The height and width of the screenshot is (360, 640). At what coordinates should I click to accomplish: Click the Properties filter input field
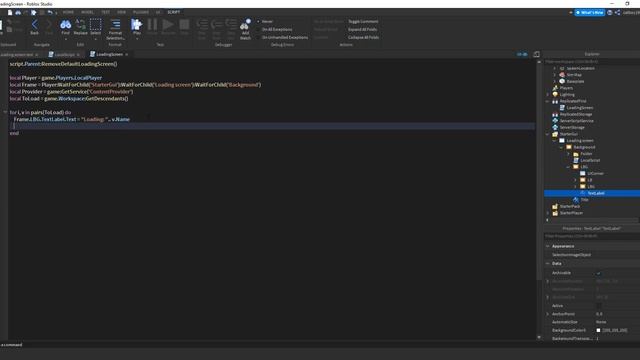pyautogui.click(x=592, y=236)
